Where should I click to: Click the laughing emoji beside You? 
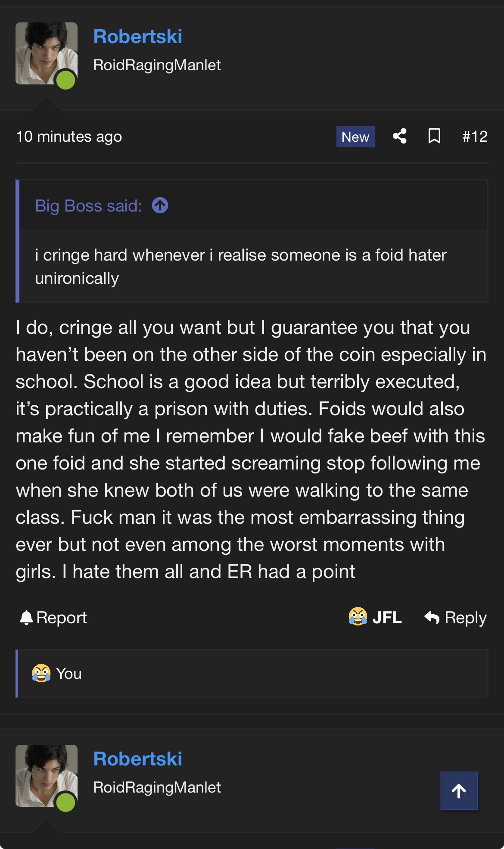[x=41, y=673]
